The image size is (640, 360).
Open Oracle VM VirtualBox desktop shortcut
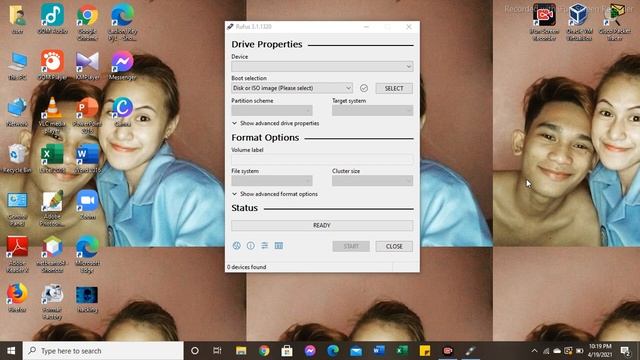point(579,21)
